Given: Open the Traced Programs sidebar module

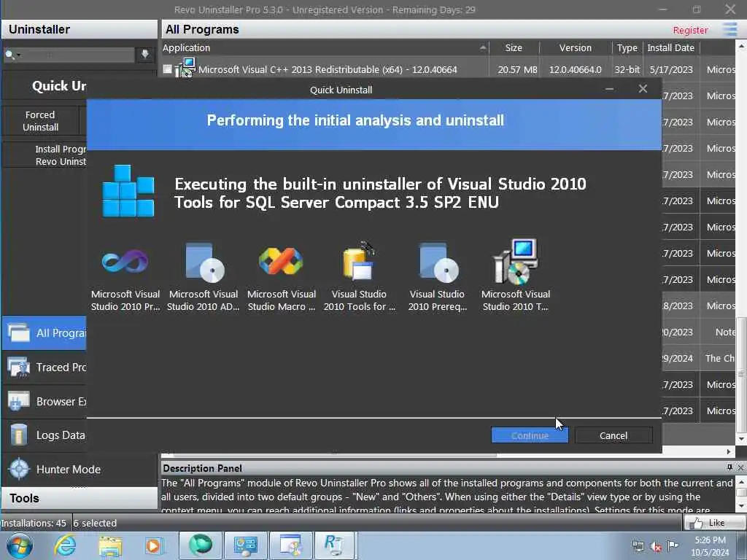Looking at the screenshot, I should 44,367.
